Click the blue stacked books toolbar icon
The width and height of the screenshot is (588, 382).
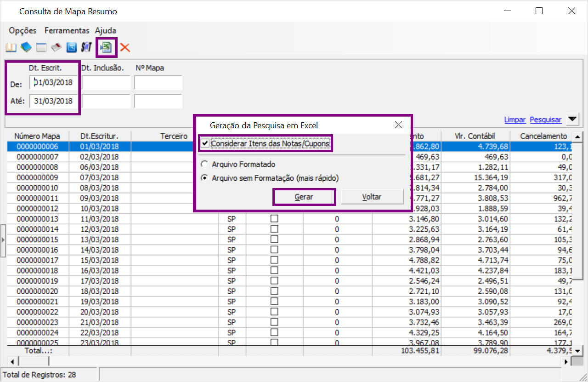(x=26, y=47)
